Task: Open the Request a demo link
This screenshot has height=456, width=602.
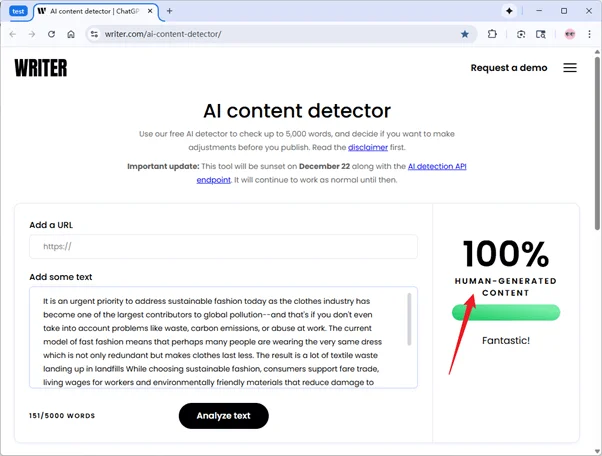Action: pos(509,68)
